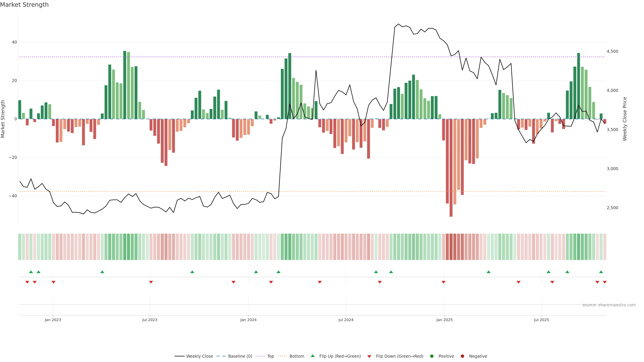Screen dimensions: 644x362
Task: Click the source: sharemaestro.com text
Action: 609,305
